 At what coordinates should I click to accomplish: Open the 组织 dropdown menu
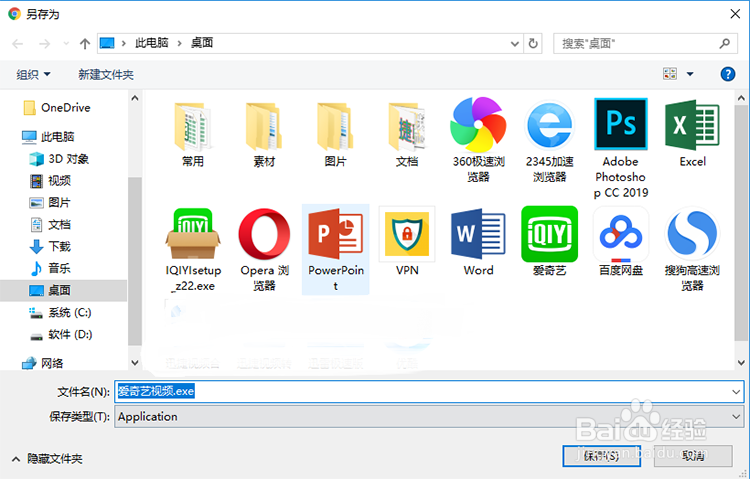[x=33, y=75]
